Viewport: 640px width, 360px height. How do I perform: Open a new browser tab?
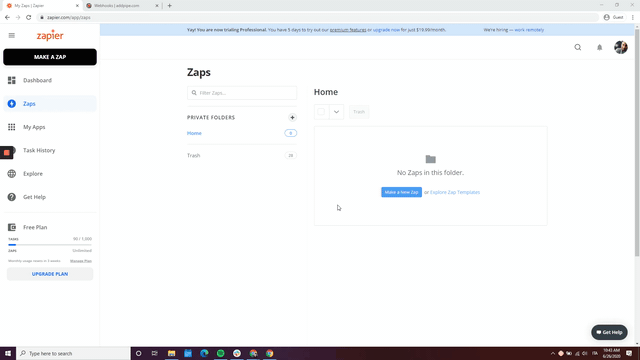click(x=169, y=6)
